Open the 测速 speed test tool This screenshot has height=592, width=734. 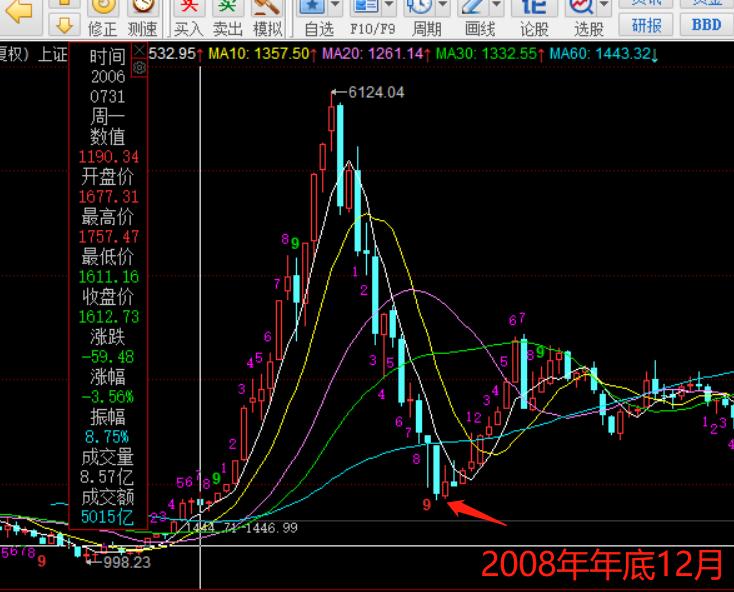click(x=142, y=19)
